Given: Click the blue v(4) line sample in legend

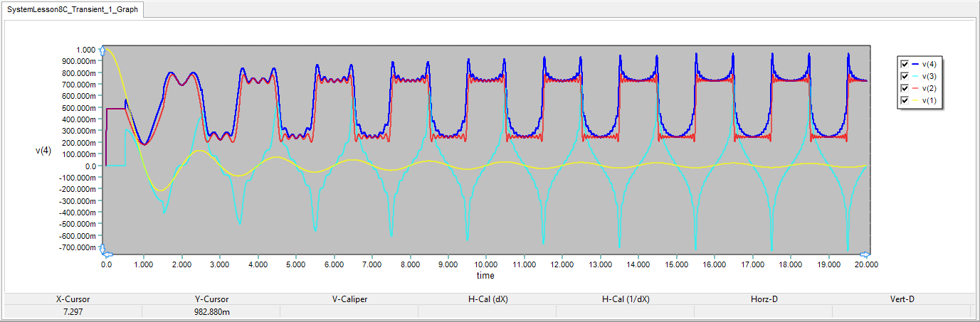Looking at the screenshot, I should 915,64.
